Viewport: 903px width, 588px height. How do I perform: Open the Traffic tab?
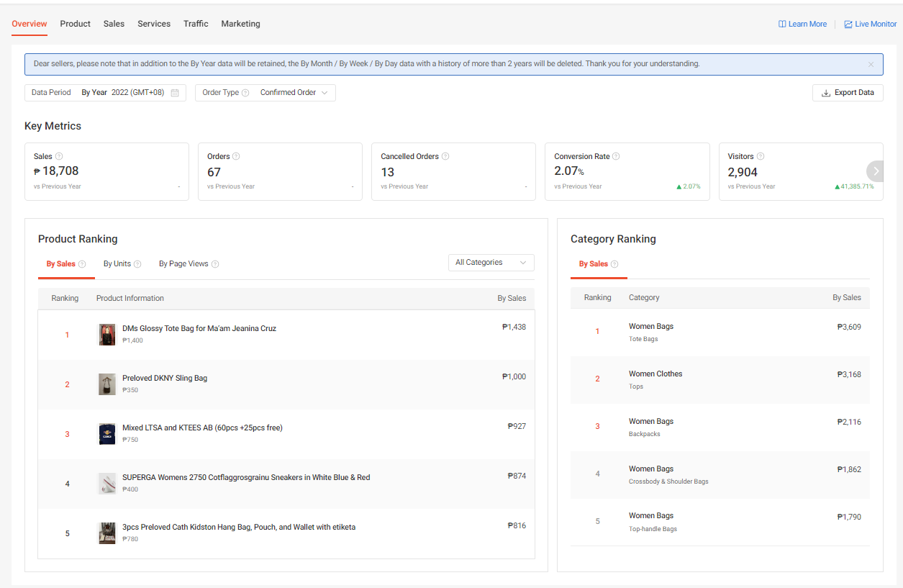[196, 24]
